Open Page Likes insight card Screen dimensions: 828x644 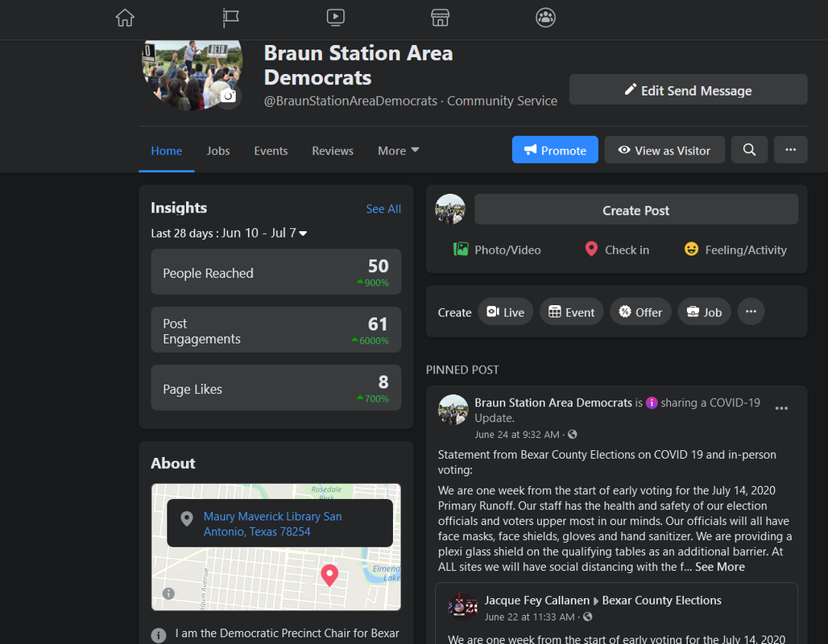pyautogui.click(x=276, y=388)
